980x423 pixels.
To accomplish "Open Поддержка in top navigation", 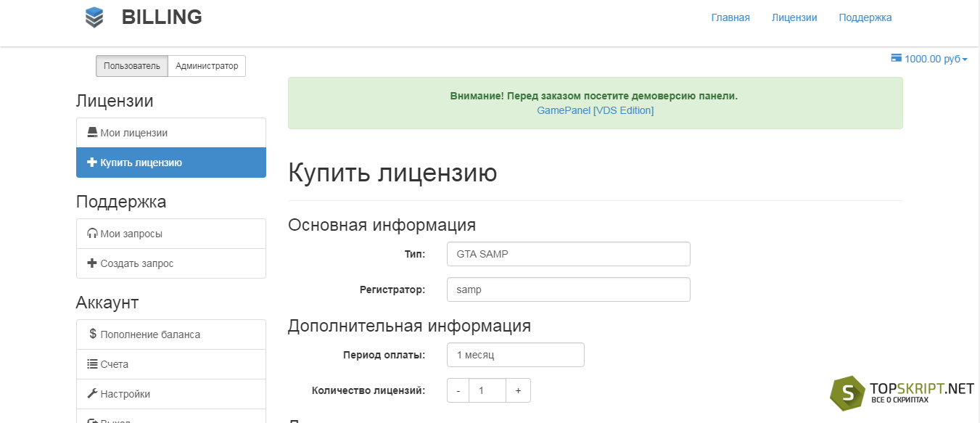I will [x=865, y=17].
